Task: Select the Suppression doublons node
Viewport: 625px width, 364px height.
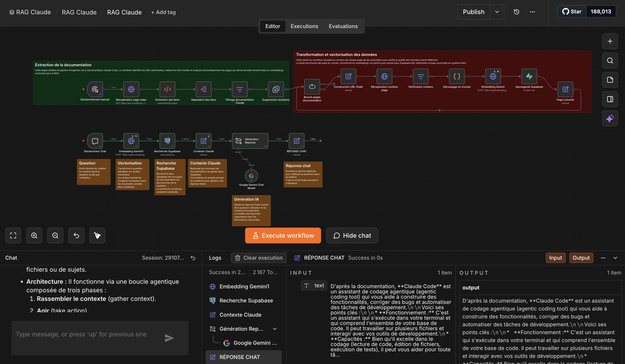Action: 276,89
